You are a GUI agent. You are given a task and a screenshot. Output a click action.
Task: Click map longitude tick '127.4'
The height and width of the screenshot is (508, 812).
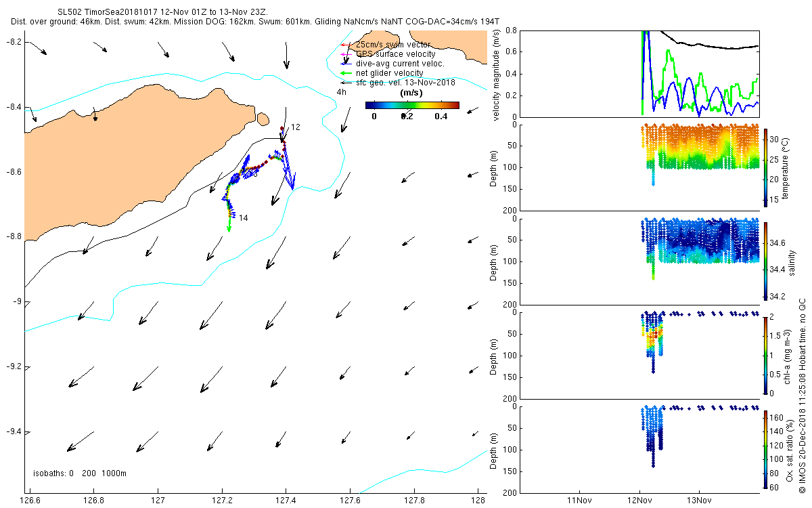[286, 501]
